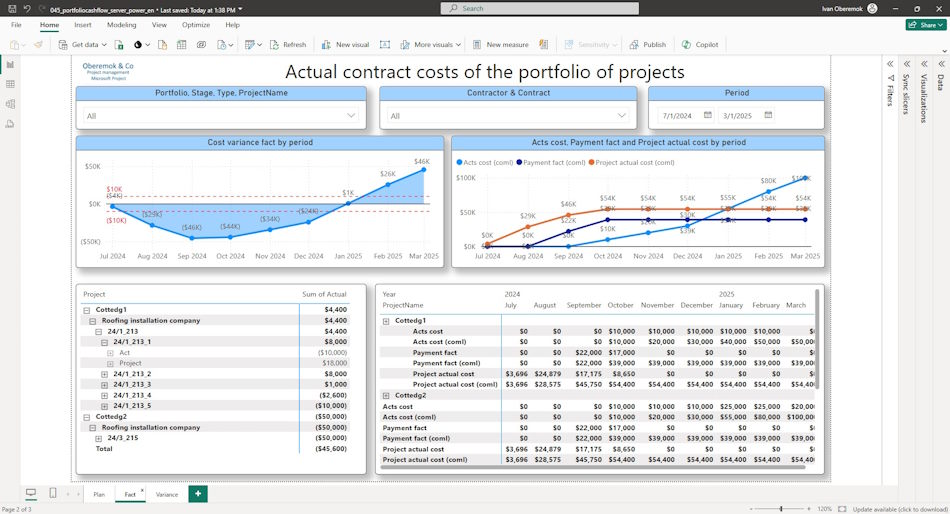Switch to the Insert ribbon tab

click(82, 25)
